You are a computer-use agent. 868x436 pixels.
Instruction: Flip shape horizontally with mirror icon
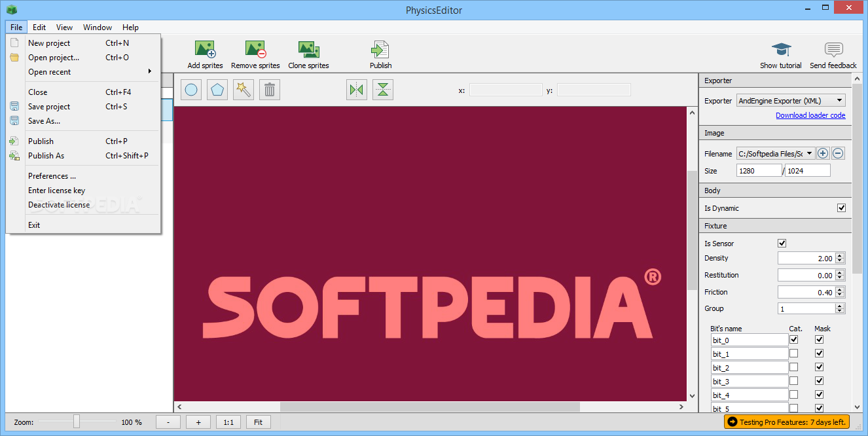pyautogui.click(x=357, y=90)
